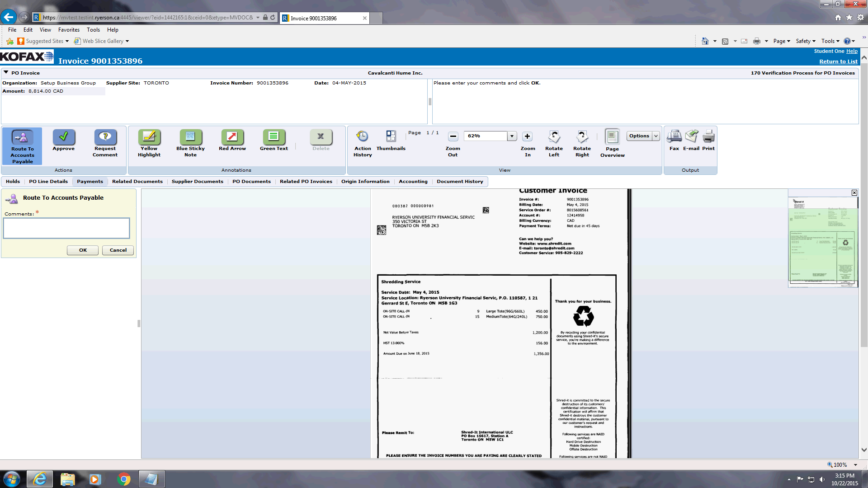
Task: Rotate the document left
Action: 554,136
